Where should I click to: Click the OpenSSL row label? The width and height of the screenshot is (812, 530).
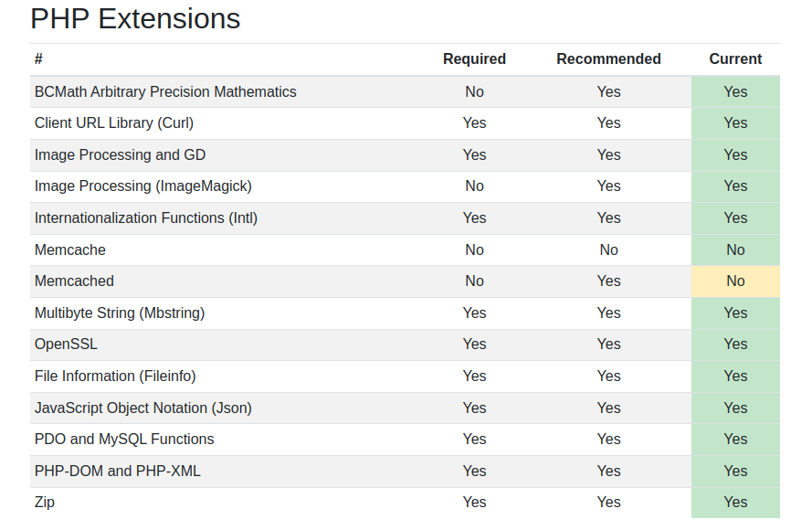click(x=66, y=344)
